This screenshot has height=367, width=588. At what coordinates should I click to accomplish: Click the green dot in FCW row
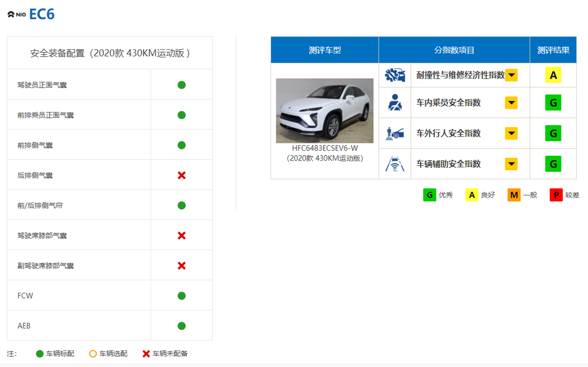coord(181,296)
